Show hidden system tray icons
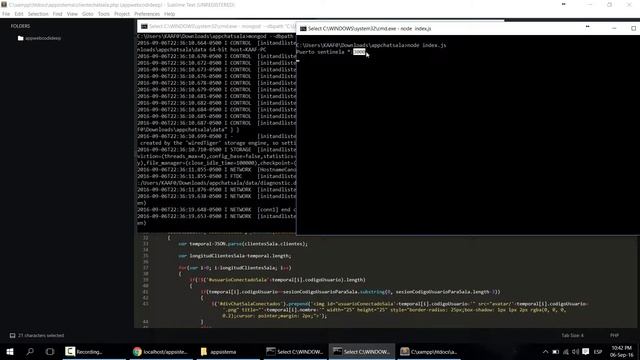Image resolution: width=640 pixels, height=360 pixels. (545, 352)
